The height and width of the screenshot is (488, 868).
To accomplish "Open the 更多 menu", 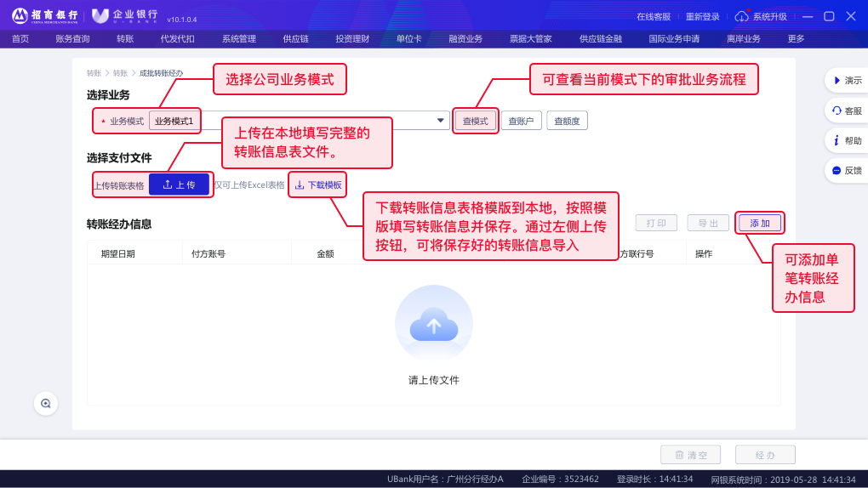I will pos(796,39).
